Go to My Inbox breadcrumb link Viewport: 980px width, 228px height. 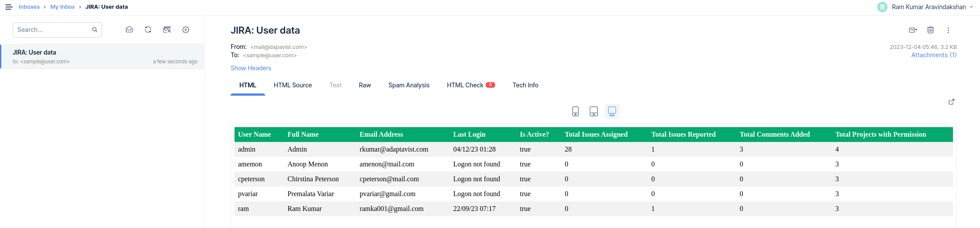62,7
